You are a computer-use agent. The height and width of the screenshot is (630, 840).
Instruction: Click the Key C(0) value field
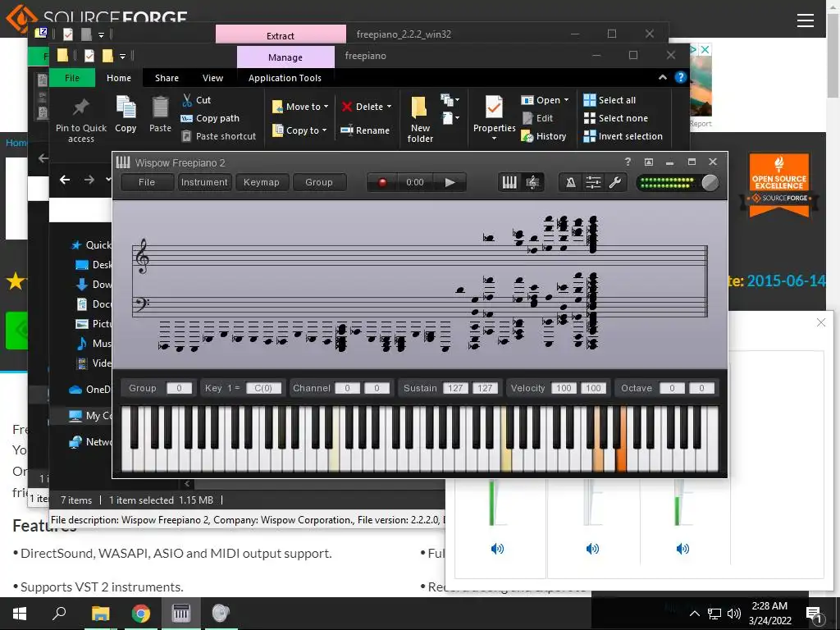[x=263, y=388]
